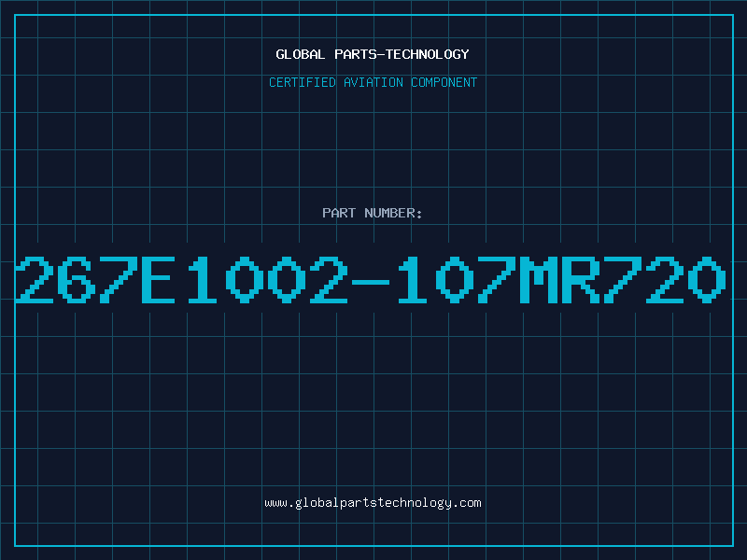The height and width of the screenshot is (560, 747).
Task: Click the GLOBAL PARTS-TECHNOLOGY heading
Action: tap(373, 54)
